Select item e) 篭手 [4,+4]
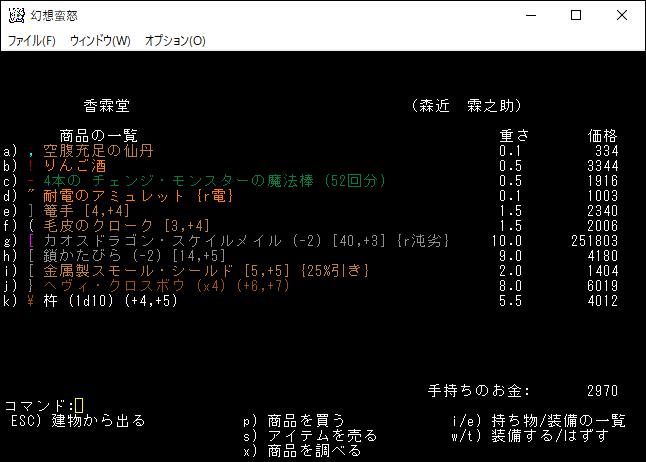This screenshot has width=646, height=462. tap(94, 211)
